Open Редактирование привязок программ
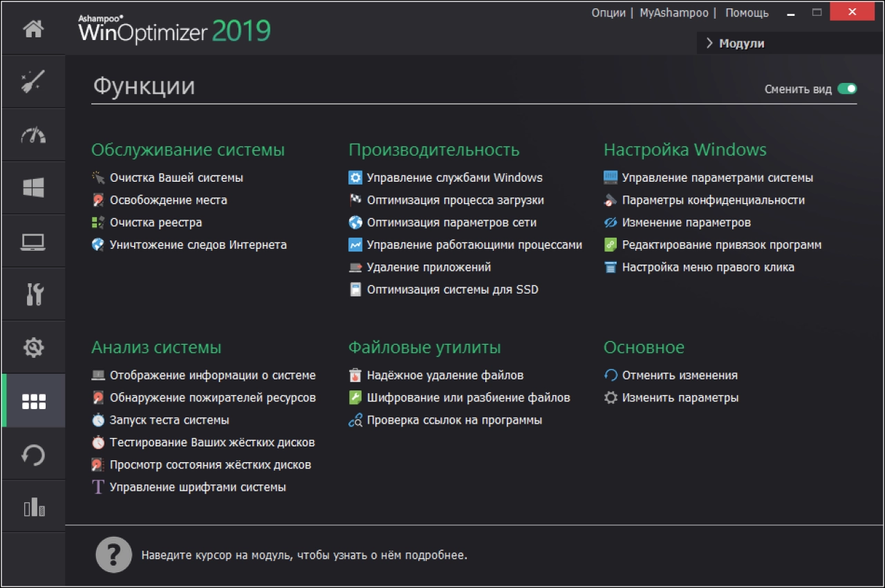885x588 pixels. (x=722, y=245)
